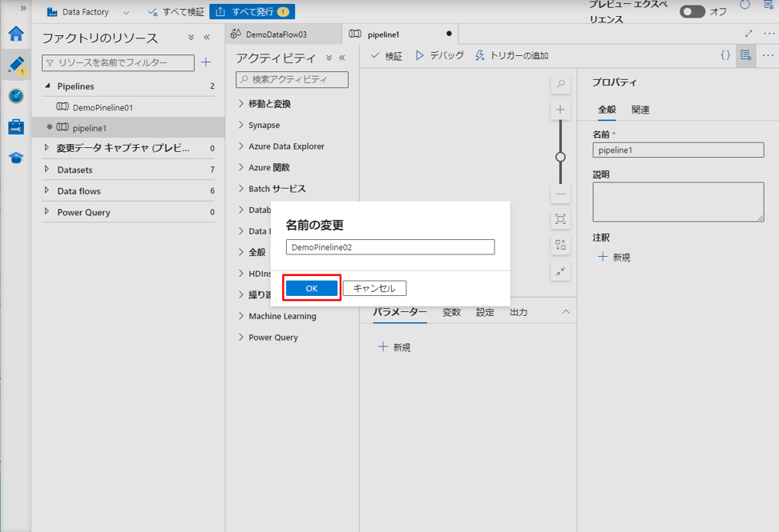Select the Author pencil icon
This screenshot has height=532, width=779.
[16, 64]
